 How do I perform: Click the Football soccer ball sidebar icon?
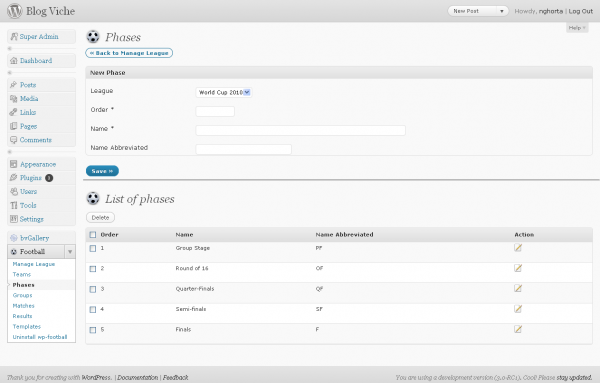(x=14, y=251)
